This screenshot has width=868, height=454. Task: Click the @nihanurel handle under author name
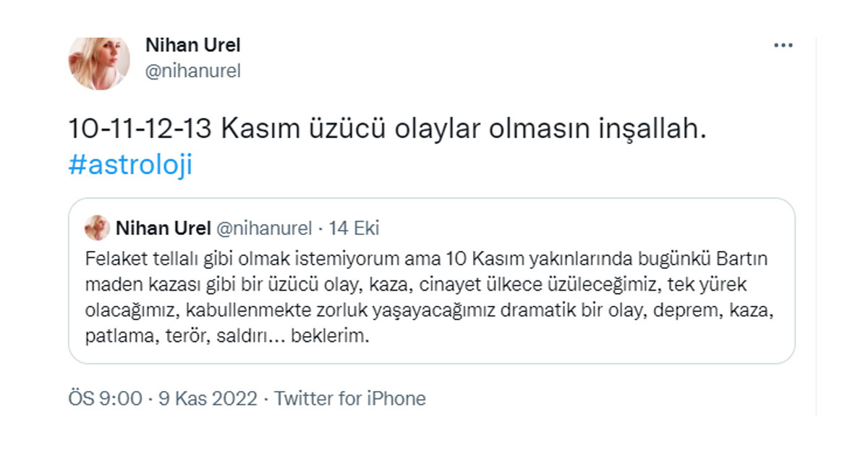[x=192, y=71]
